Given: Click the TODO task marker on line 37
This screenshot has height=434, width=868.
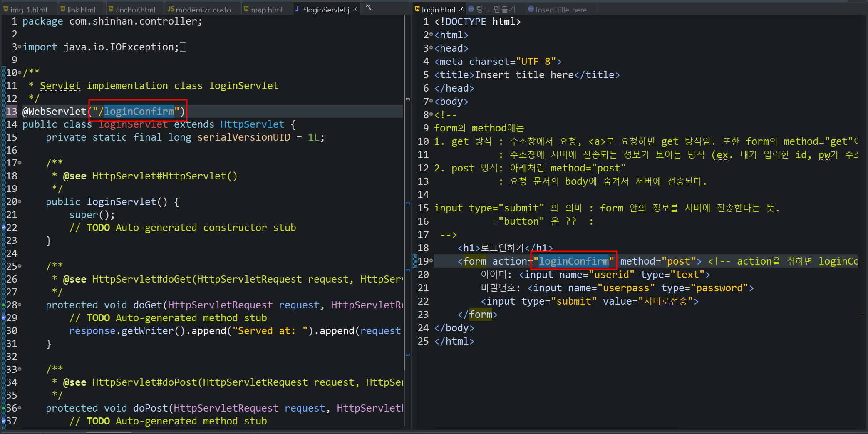Looking at the screenshot, I should point(3,421).
